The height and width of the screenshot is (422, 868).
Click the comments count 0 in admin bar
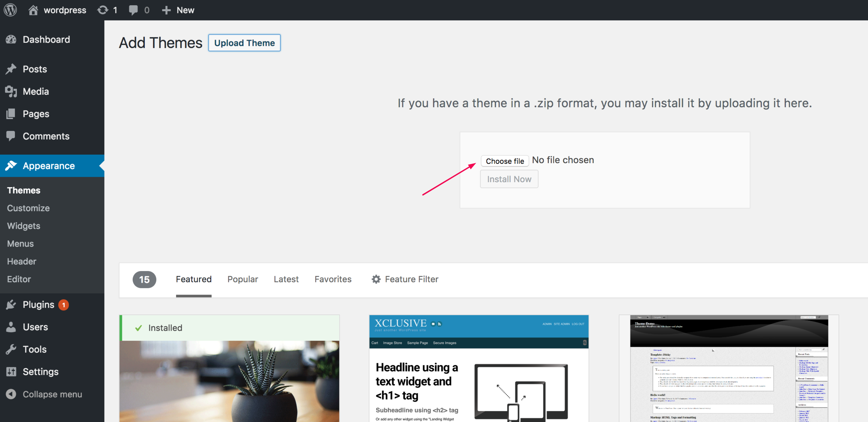point(147,10)
